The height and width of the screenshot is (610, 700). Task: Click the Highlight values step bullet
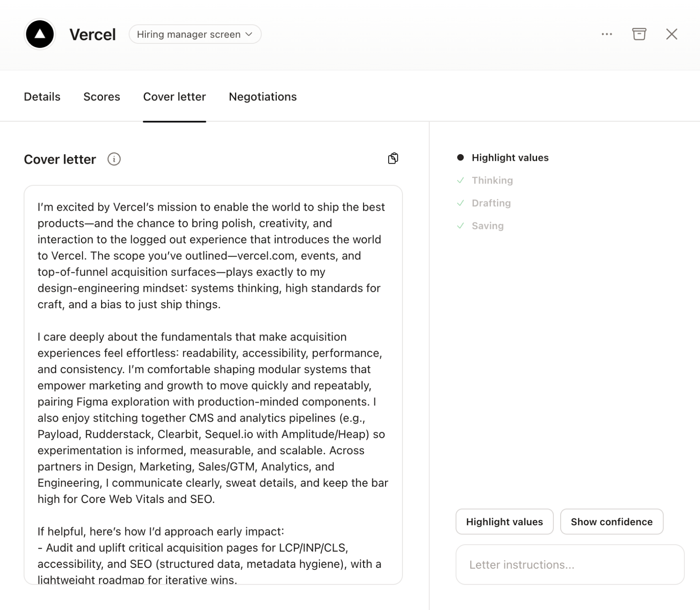[460, 158]
